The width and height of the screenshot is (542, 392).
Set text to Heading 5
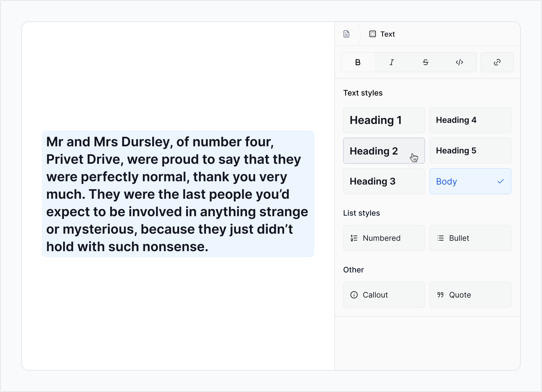click(470, 151)
